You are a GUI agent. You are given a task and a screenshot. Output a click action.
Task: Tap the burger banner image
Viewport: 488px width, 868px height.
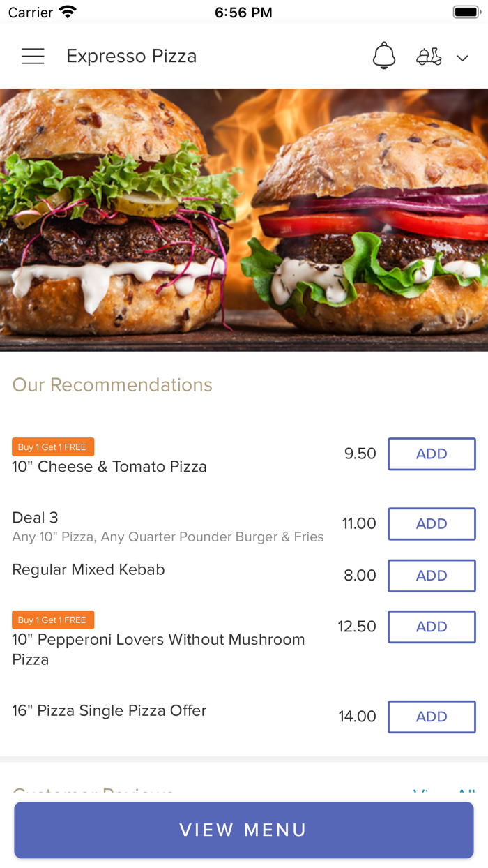(x=244, y=220)
